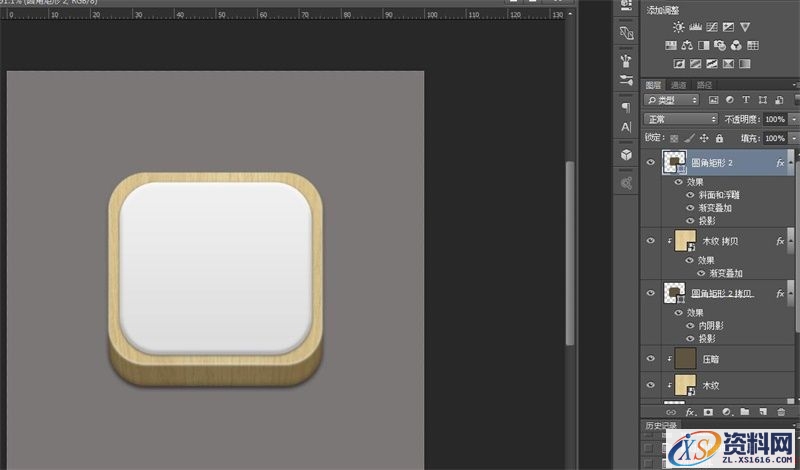The image size is (800, 470).
Task: Open the character panel 'A|' icon
Action: point(626,128)
